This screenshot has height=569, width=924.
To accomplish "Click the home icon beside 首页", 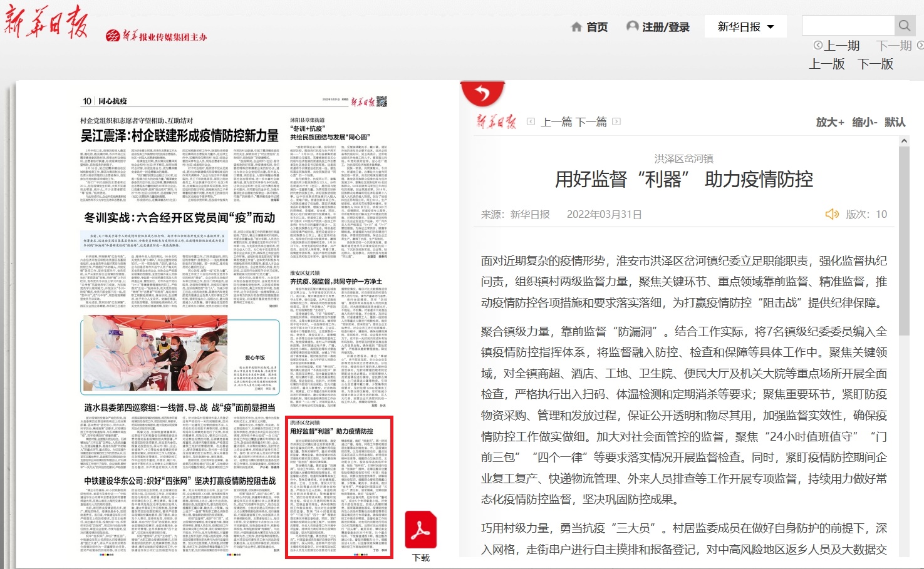I will tap(577, 27).
